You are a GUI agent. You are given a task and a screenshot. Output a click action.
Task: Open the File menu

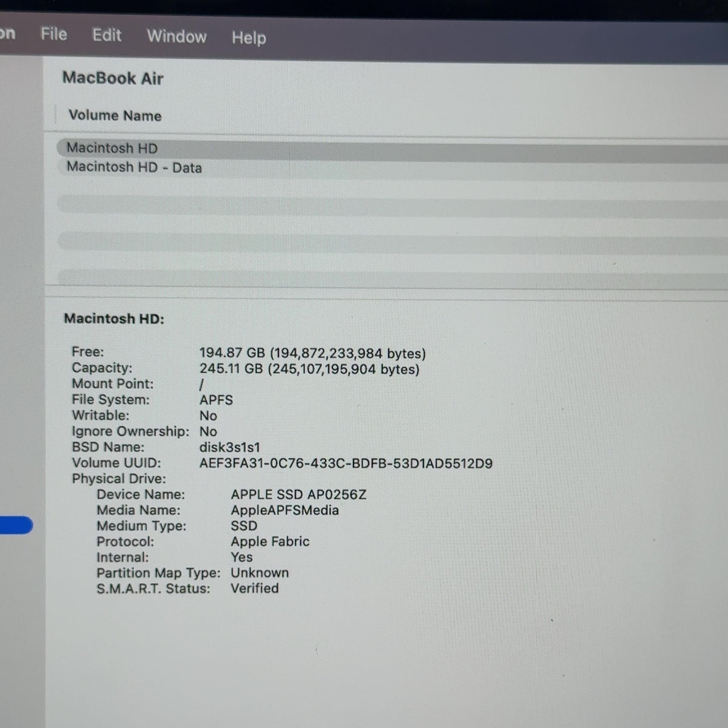53,34
